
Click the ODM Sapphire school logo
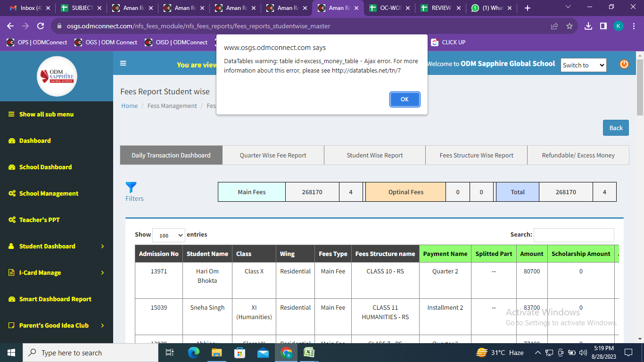[x=57, y=76]
